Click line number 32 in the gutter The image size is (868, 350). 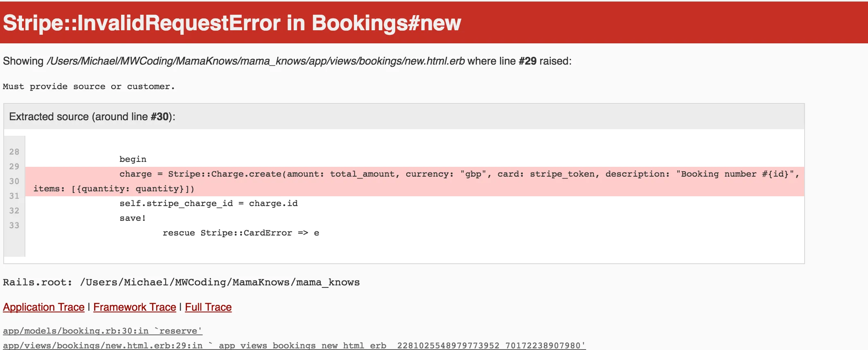(x=14, y=211)
